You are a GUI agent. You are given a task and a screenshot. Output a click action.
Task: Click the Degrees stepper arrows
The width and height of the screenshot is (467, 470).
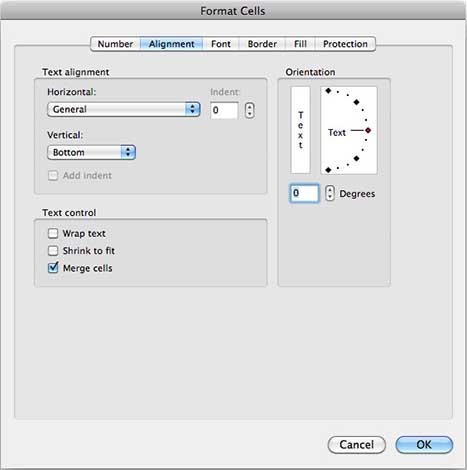pos(330,193)
